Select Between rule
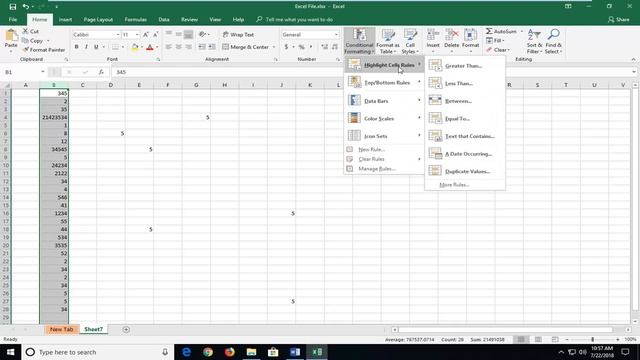640x360 pixels. tap(464, 101)
